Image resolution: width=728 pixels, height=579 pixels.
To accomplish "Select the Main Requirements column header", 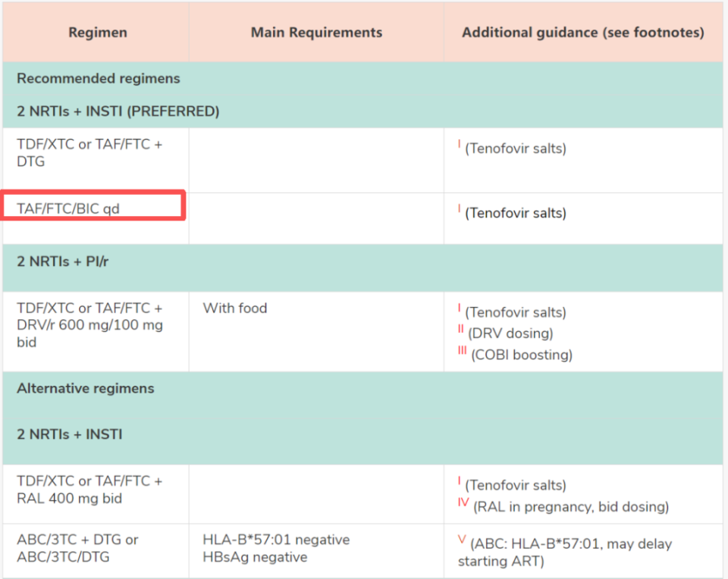I will tap(316, 33).
